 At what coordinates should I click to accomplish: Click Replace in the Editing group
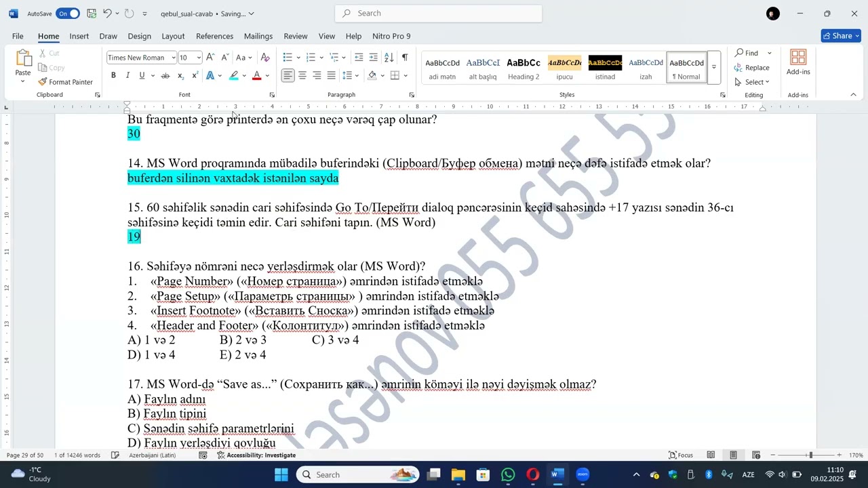tap(751, 68)
